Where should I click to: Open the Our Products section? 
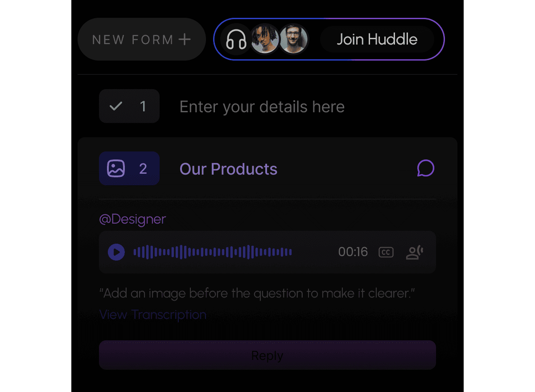[228, 169]
